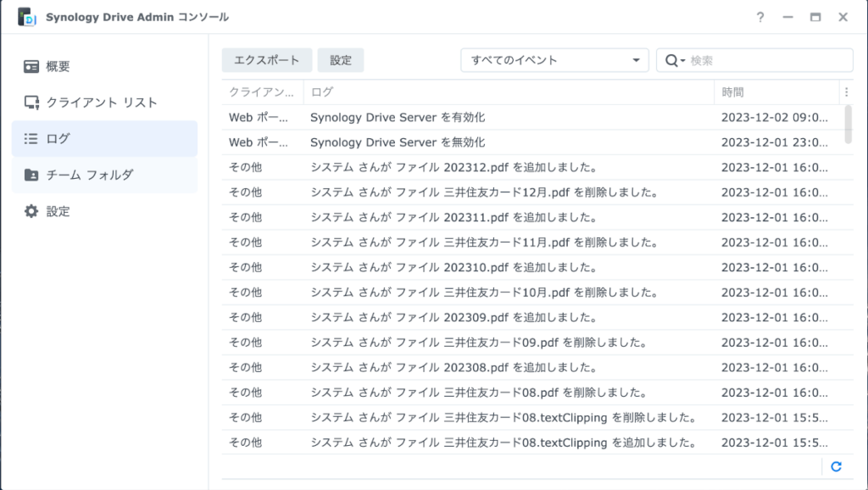The image size is (868, 490).
Task: Click time cell 2023-12-02 09:0...
Action: pyautogui.click(x=775, y=117)
